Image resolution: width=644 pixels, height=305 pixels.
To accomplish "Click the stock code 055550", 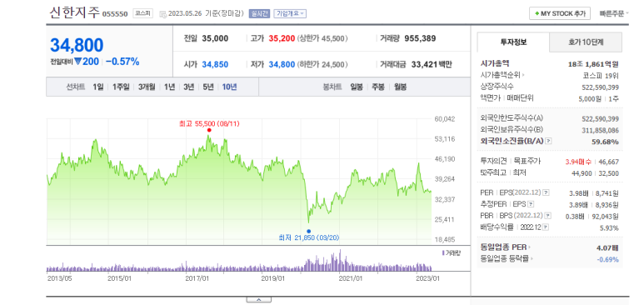I will tap(115, 14).
